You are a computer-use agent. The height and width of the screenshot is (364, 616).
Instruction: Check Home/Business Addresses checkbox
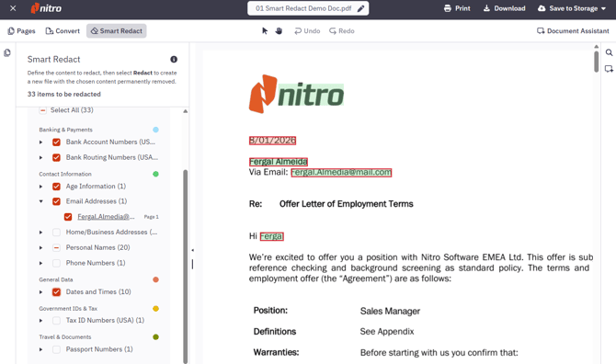pos(56,233)
